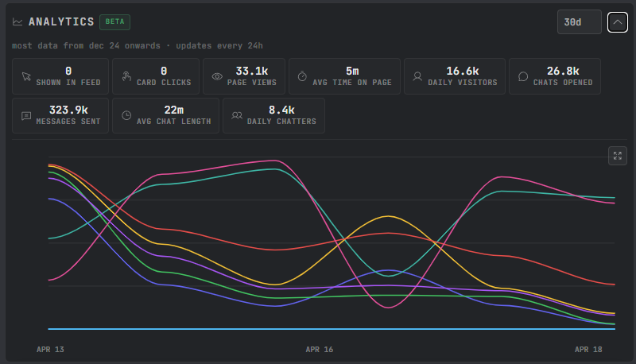Toggle the Page Views metric card
The image size is (636, 364).
[244, 76]
